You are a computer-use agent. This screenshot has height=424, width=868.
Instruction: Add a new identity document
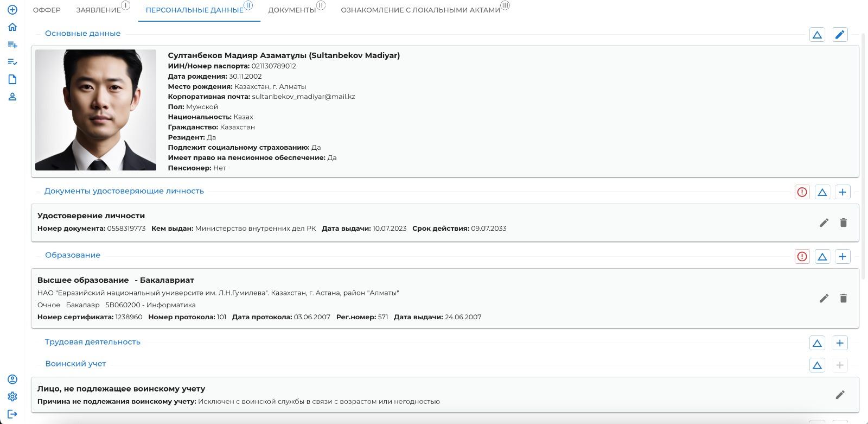843,192
